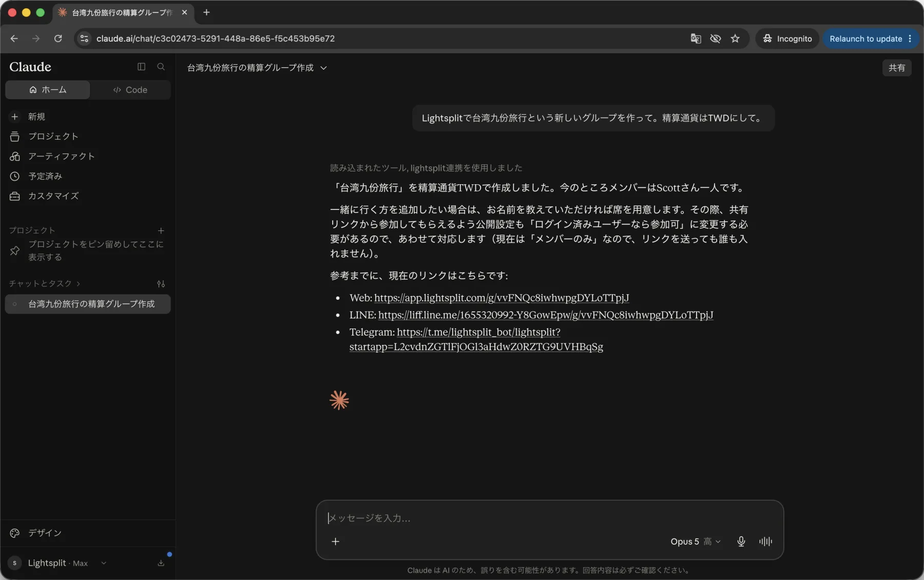Switch to the Code tab
Screen dimensions: 924x580
tap(130, 90)
